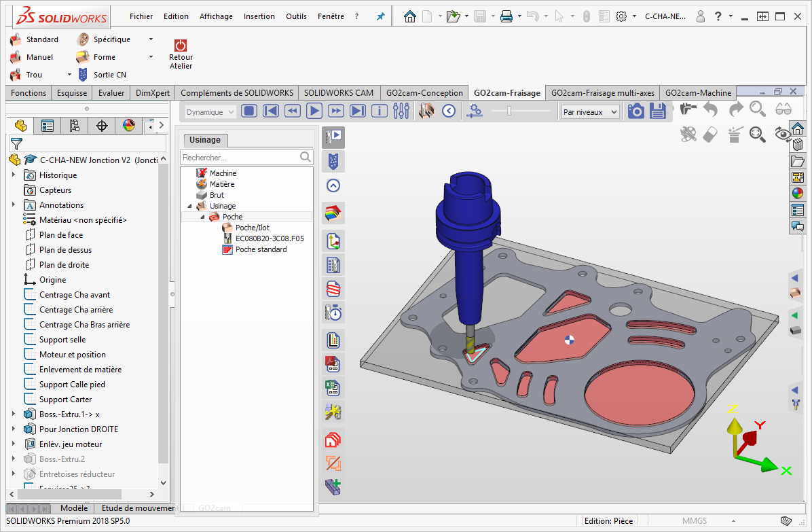Switch to GO2cam-Machine tab
The image size is (812, 532).
(x=697, y=92)
